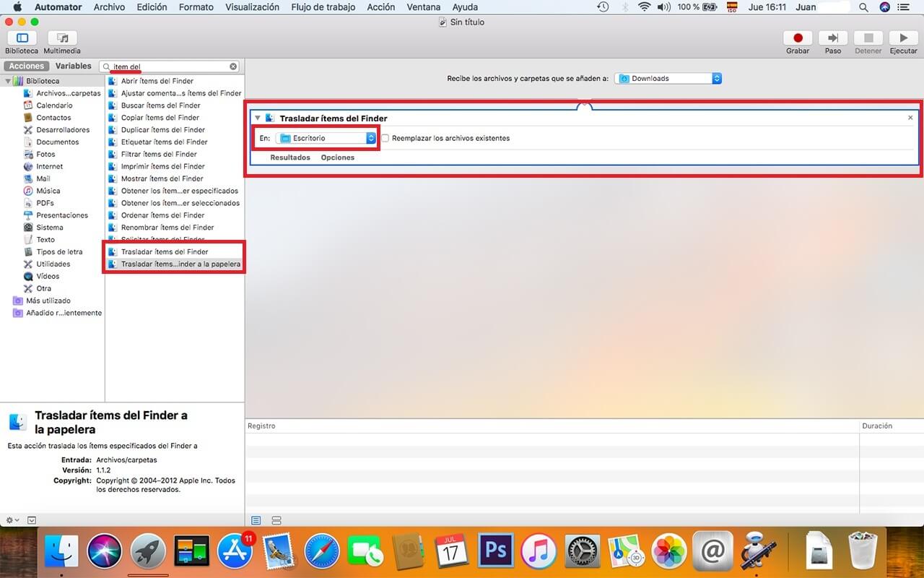Open the Trash in the Dock
924x578 pixels.
tap(863, 552)
